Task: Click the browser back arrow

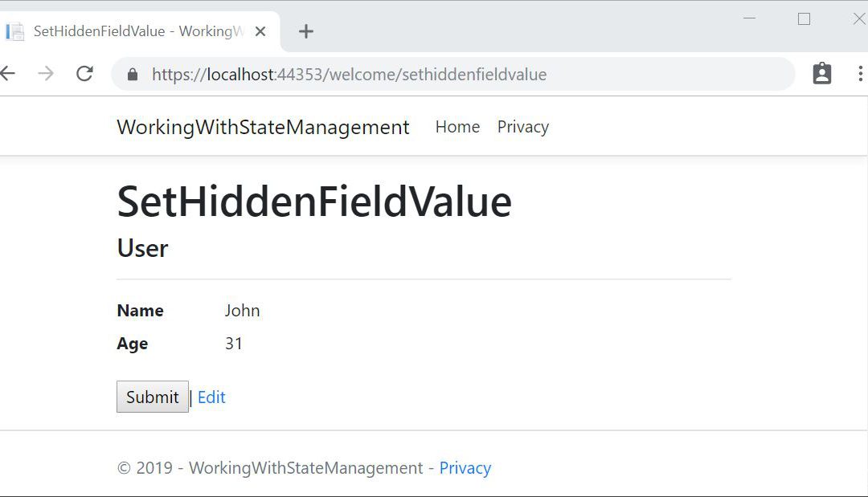Action: coord(8,74)
